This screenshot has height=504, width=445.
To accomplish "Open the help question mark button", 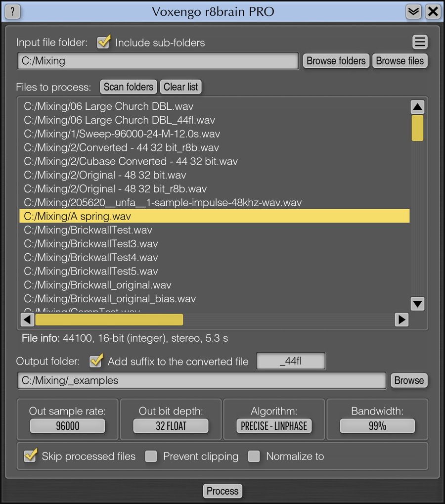I will pyautogui.click(x=12, y=11).
